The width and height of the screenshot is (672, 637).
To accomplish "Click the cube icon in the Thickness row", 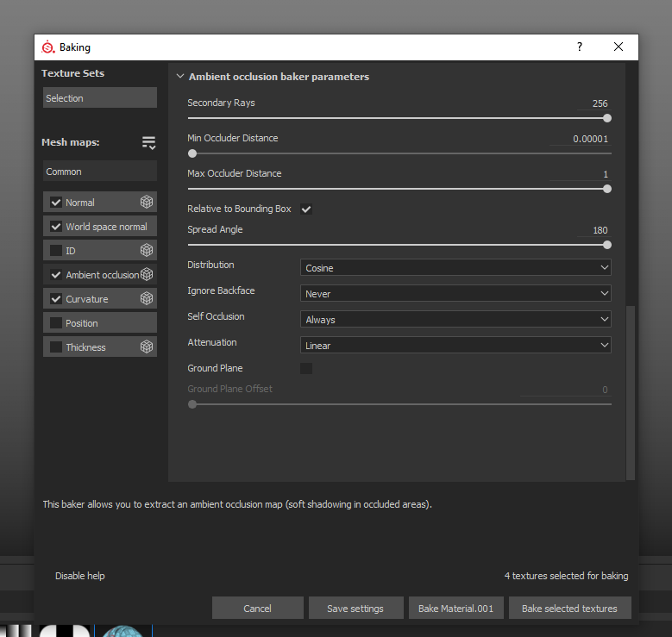I will coord(147,347).
